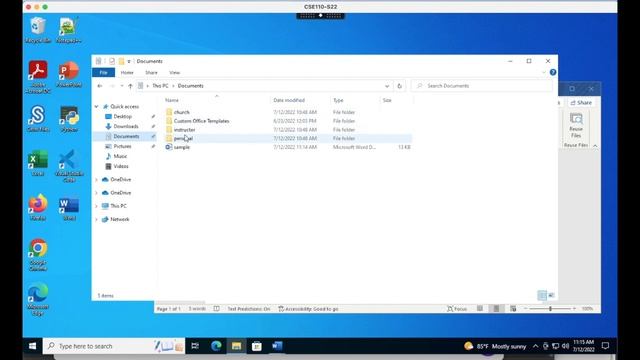Screen dimensions: 640x360
Task: Open the View ribbon tab
Action: coord(174,73)
